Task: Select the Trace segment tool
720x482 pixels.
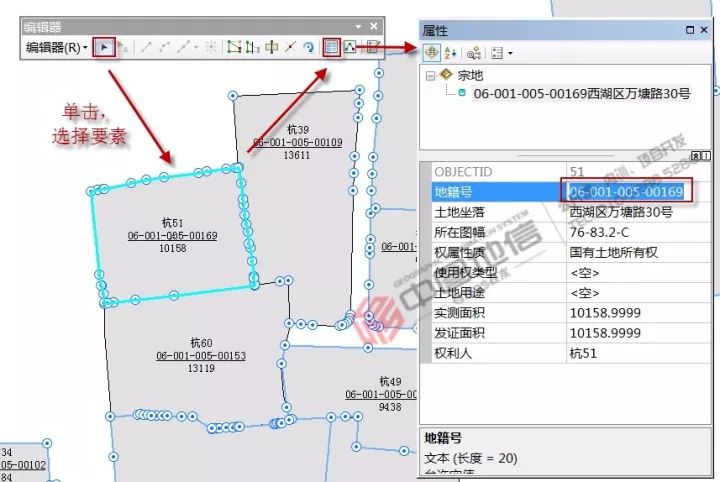Action: pyautogui.click(x=183, y=47)
